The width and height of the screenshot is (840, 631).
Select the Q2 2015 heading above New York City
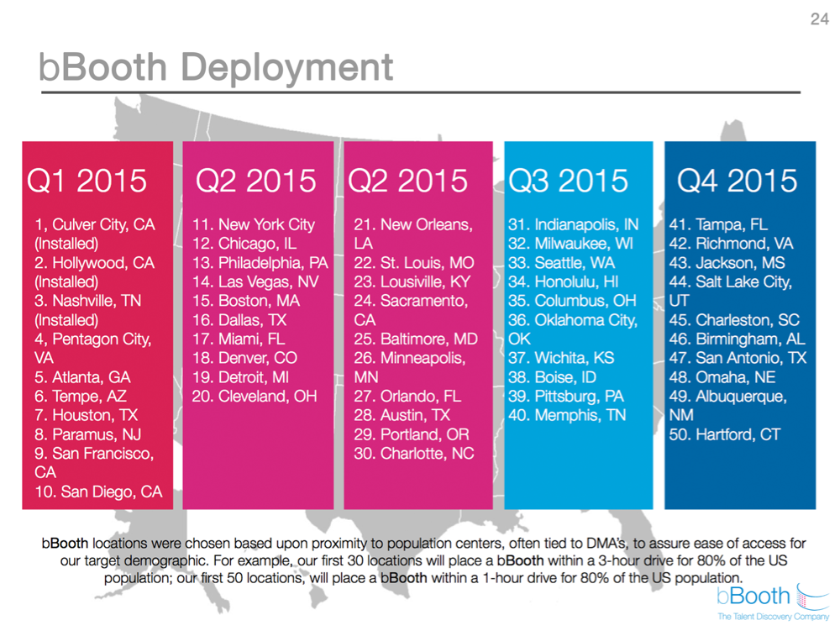point(256,181)
